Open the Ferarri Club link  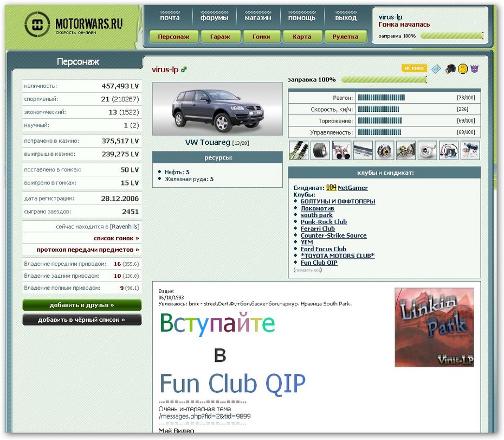click(318, 228)
